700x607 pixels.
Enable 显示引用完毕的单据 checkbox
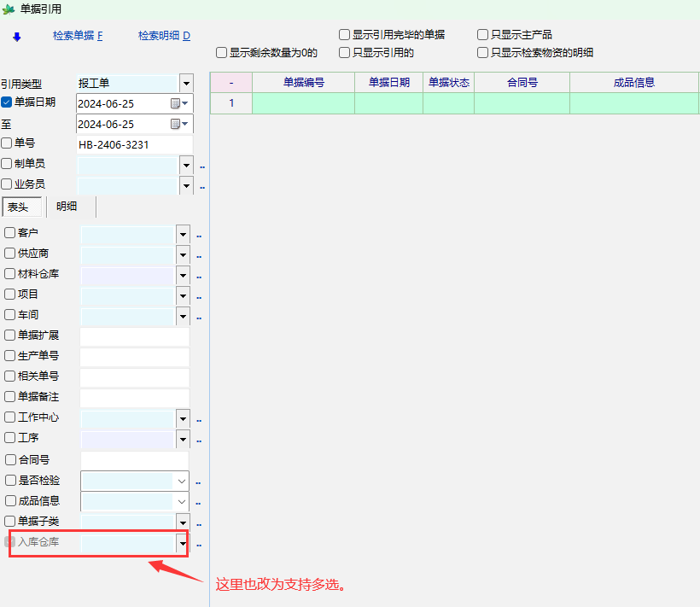344,35
